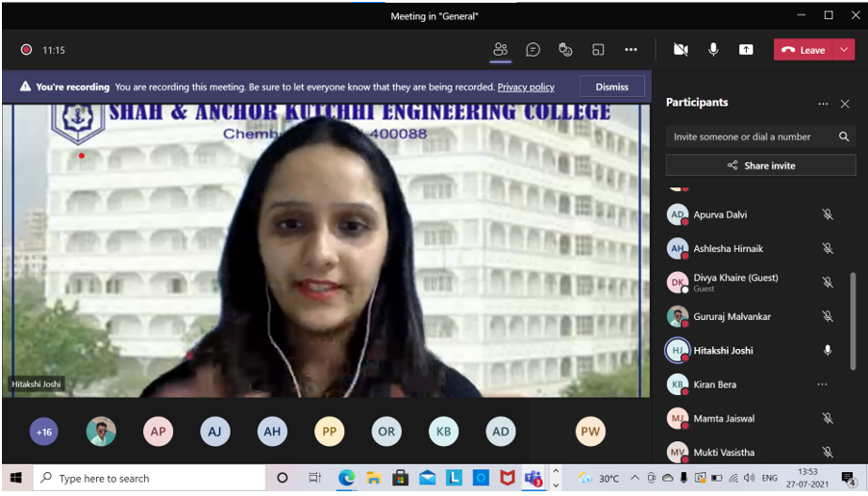Open Microsoft Edge from the taskbar
Image resolution: width=868 pixels, height=496 pixels.
(x=346, y=478)
